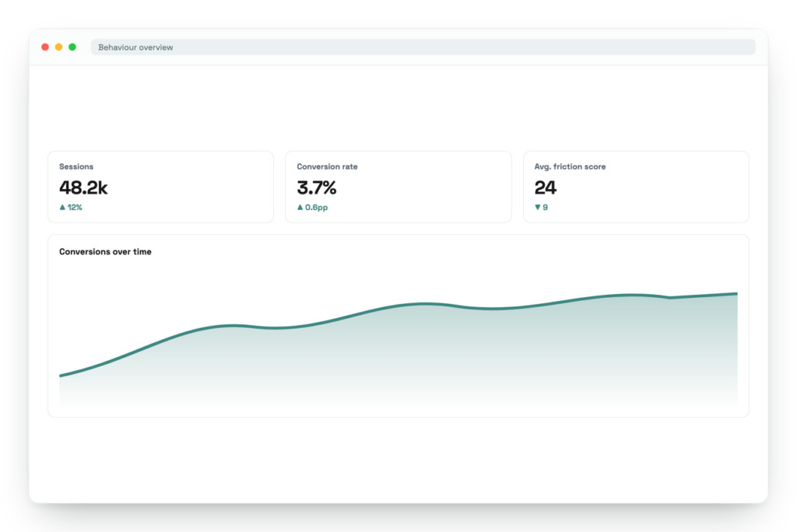Click the Behaviour overview title bar field
The width and height of the screenshot is (797, 532).
423,47
